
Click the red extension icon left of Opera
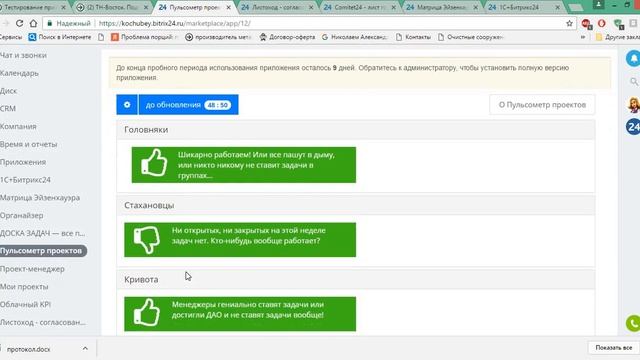587,24
